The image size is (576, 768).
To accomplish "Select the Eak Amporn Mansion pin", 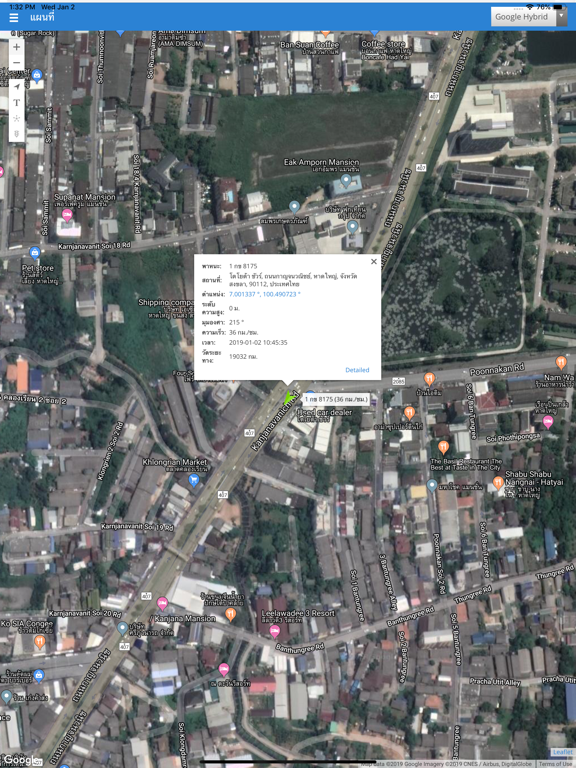I will point(346,181).
